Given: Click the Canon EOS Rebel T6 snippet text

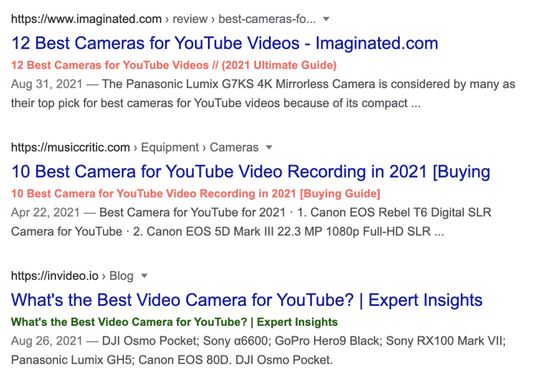Looking at the screenshot, I should pos(251,222).
